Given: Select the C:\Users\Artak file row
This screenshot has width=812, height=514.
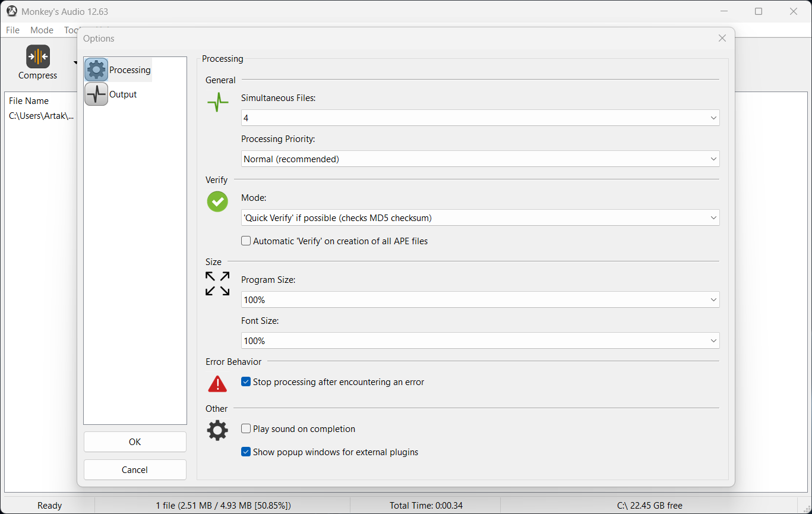Looking at the screenshot, I should (42, 116).
